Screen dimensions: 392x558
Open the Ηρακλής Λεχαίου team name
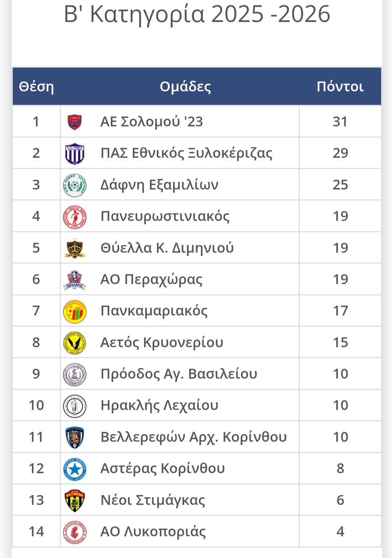click(159, 405)
